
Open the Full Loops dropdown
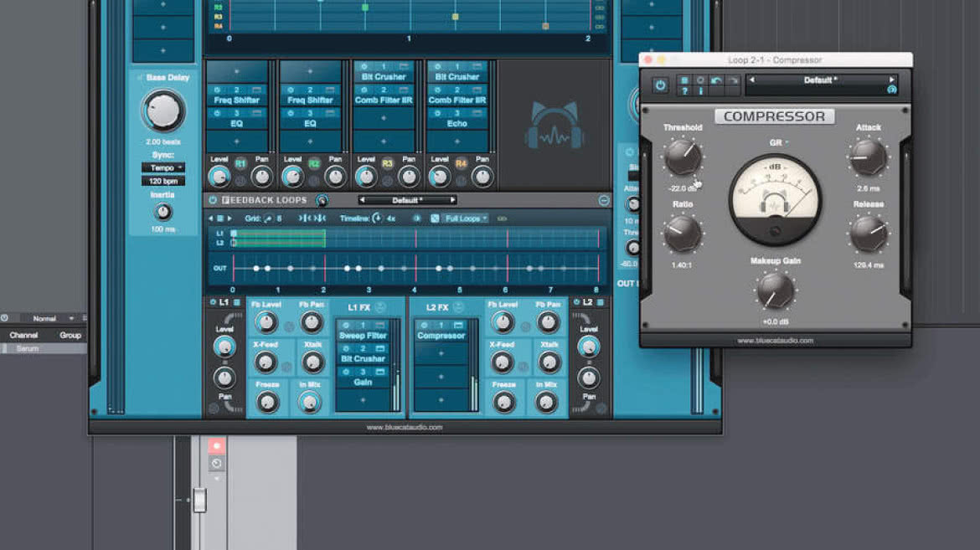point(467,218)
